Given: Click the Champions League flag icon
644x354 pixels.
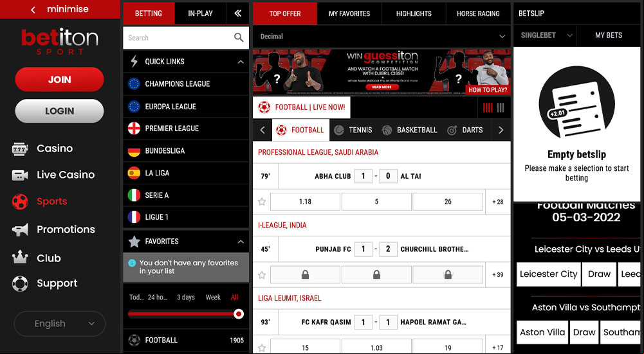Looking at the screenshot, I should click(x=134, y=84).
